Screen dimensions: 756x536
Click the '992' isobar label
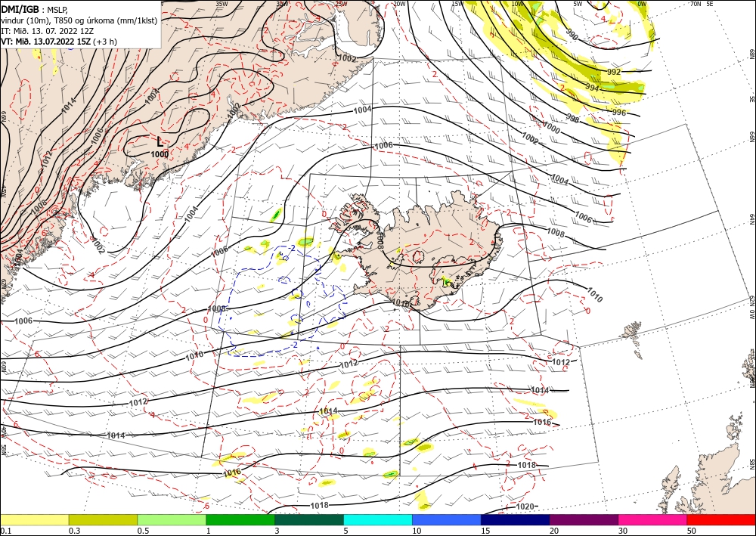614,72
